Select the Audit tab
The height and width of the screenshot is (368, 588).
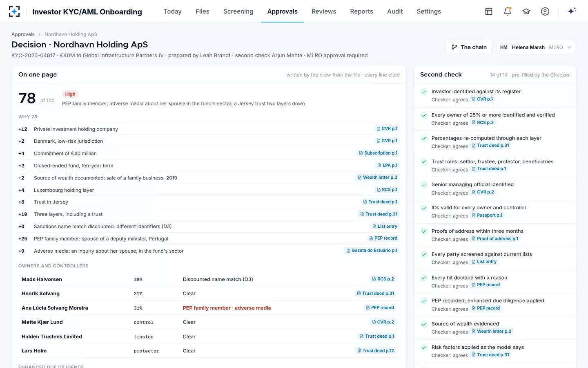[395, 11]
